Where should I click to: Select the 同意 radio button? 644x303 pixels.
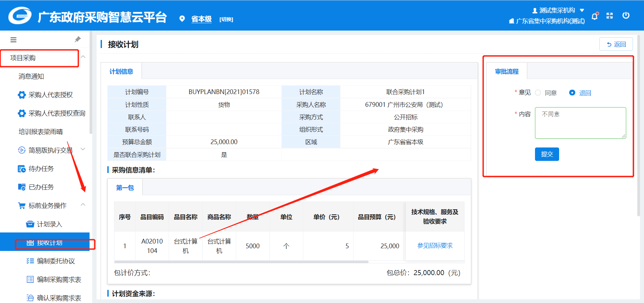[x=538, y=93]
